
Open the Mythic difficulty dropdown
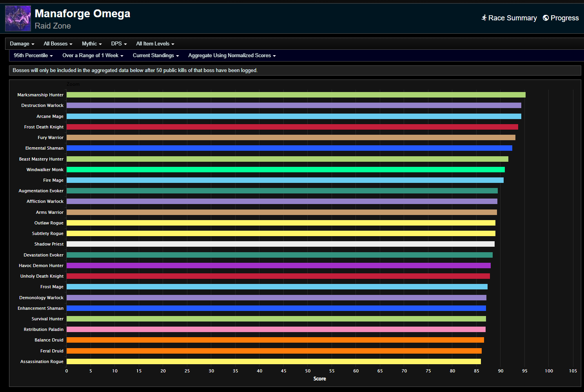point(92,44)
